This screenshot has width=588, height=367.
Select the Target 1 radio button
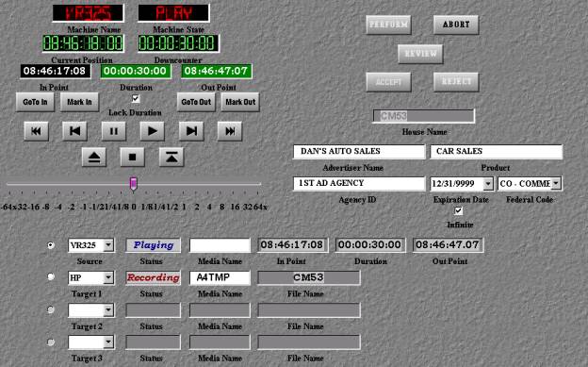(51, 276)
